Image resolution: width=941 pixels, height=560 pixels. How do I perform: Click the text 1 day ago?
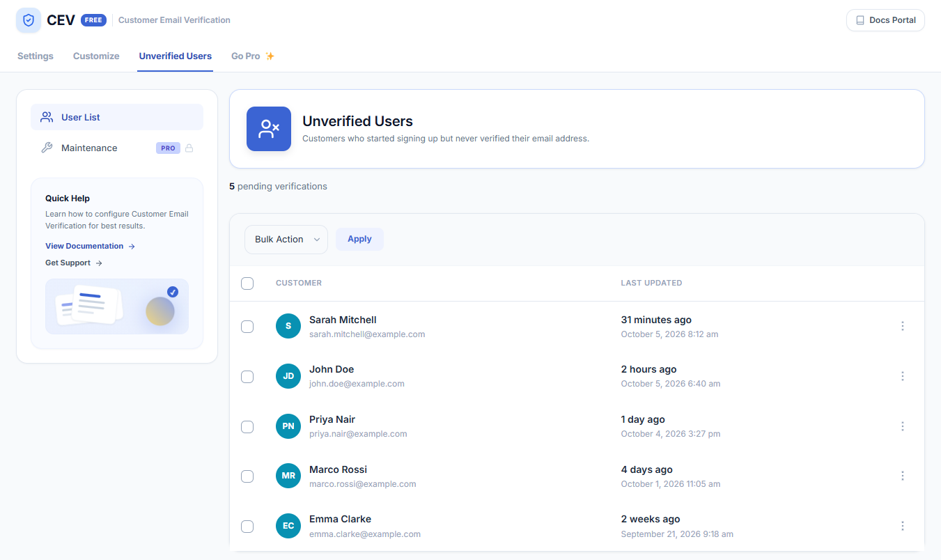click(643, 419)
